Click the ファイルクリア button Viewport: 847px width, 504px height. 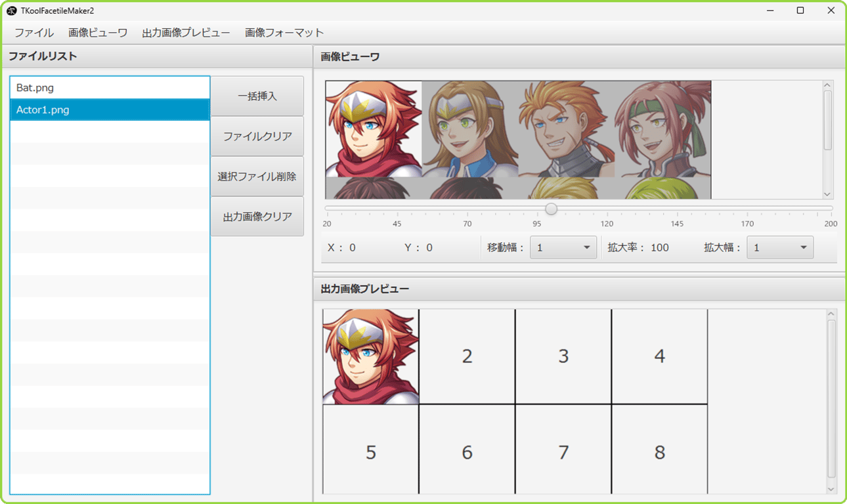coord(257,136)
